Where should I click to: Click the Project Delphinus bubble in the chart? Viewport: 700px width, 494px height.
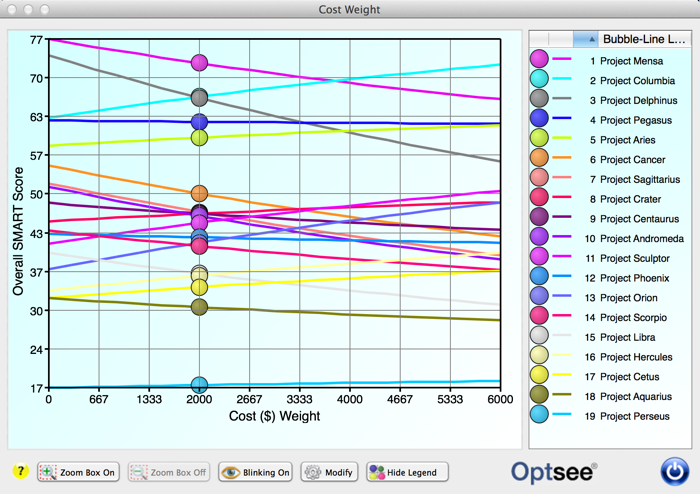[199, 97]
